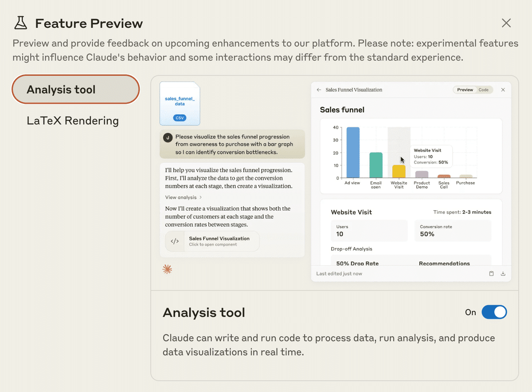
Task: Switch to Code view in the artifact
Action: click(x=483, y=90)
